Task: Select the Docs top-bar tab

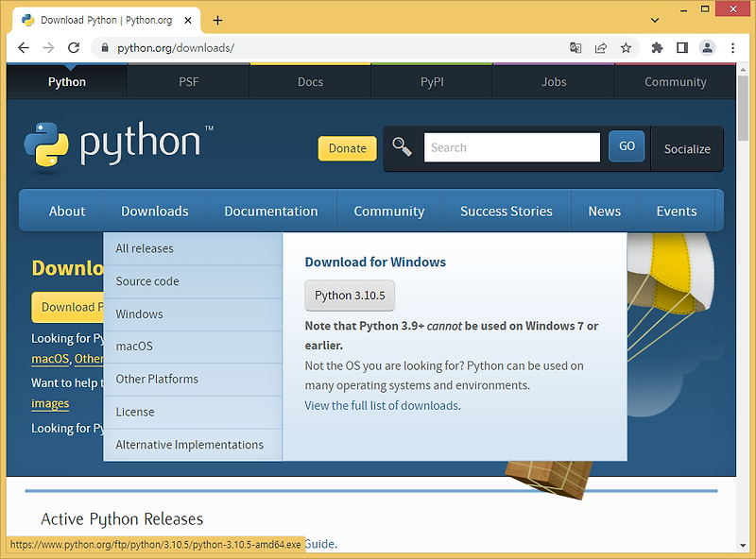Action: click(311, 82)
